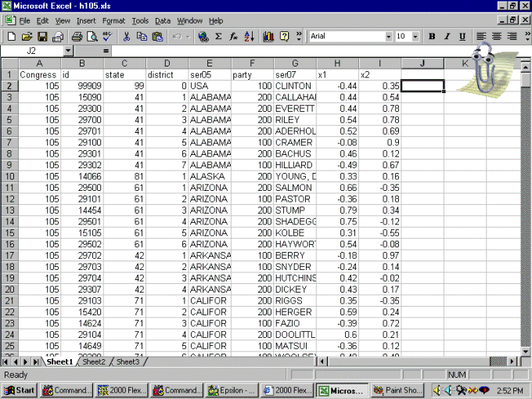The width and height of the screenshot is (532, 399).
Task: Click the New workbook icon
Action: click(11, 37)
